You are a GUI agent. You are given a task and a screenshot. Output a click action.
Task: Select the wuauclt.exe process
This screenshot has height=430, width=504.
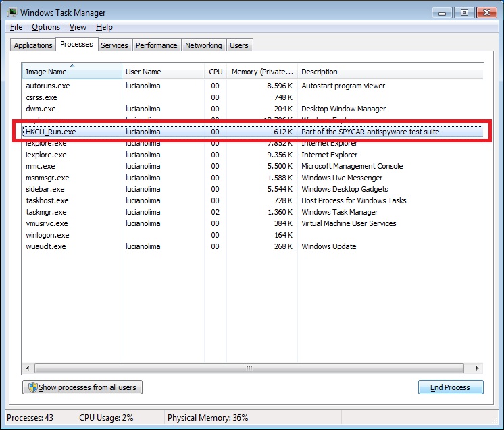pyautogui.click(x=253, y=246)
